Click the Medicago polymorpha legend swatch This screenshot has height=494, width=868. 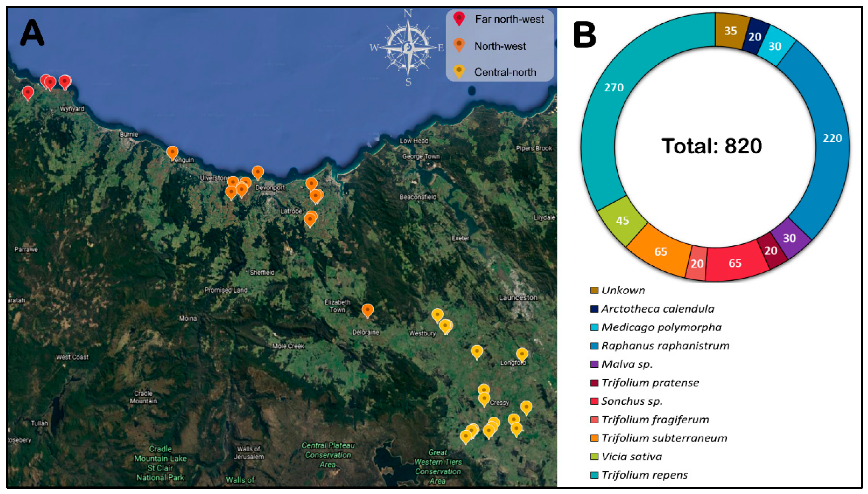594,327
